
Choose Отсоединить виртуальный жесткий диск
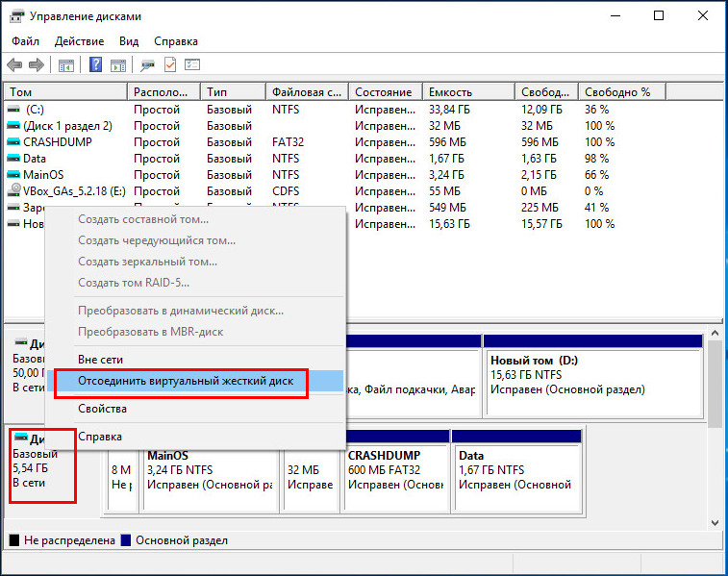(195, 381)
